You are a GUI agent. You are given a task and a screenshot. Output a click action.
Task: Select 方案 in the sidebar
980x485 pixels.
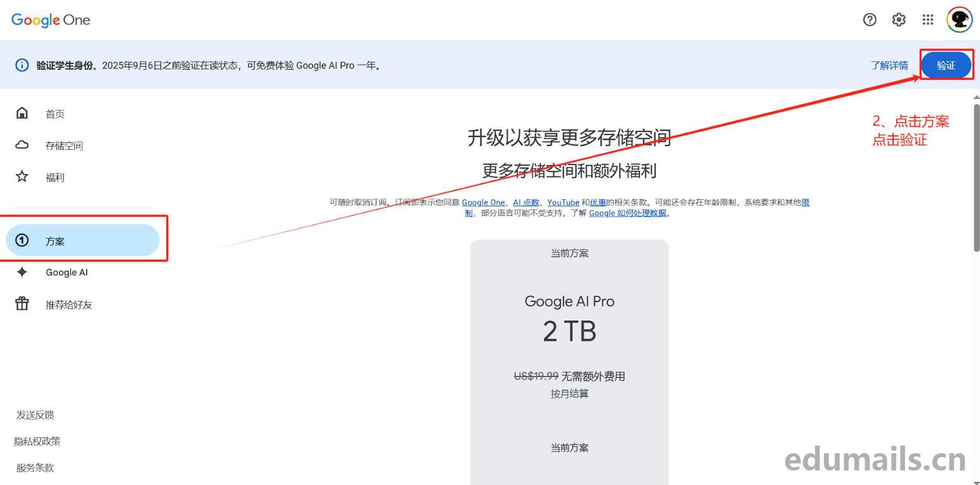83,240
